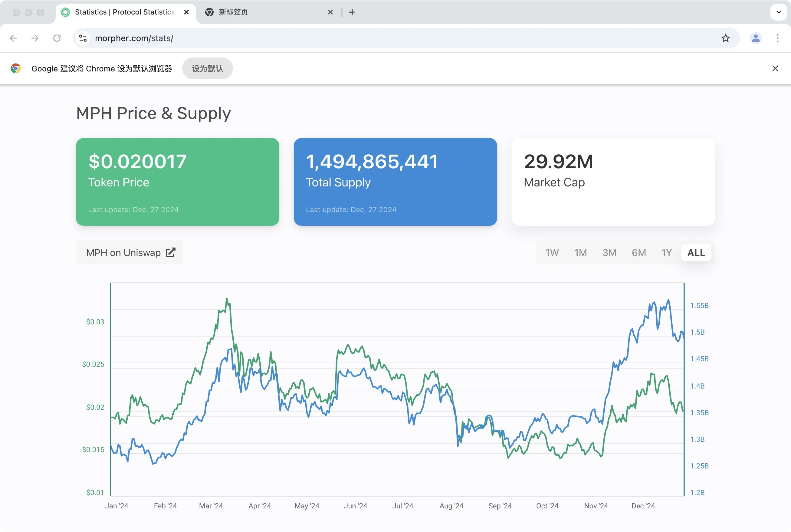Select the 3M chart range
This screenshot has height=532, width=791.
[x=609, y=253]
